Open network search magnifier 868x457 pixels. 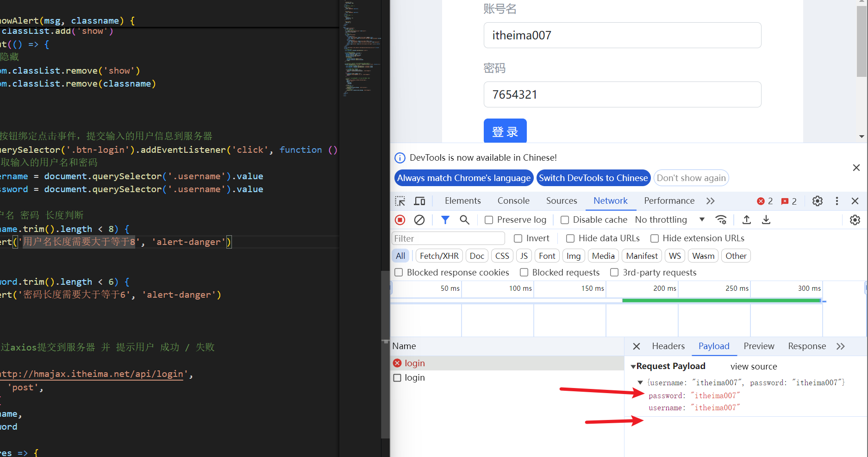tap(464, 220)
